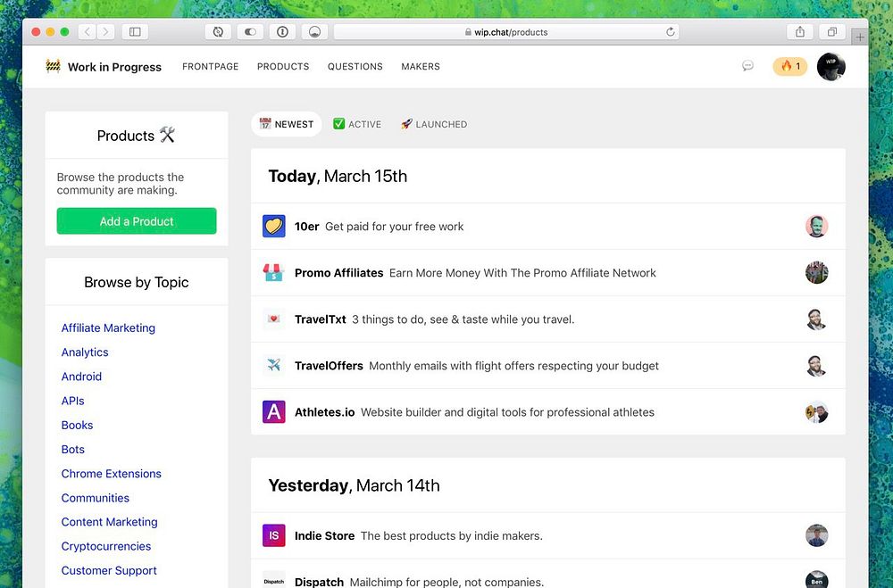Viewport: 893px width, 588px height.
Task: Open the PRODUCTS nav item
Action: point(283,67)
